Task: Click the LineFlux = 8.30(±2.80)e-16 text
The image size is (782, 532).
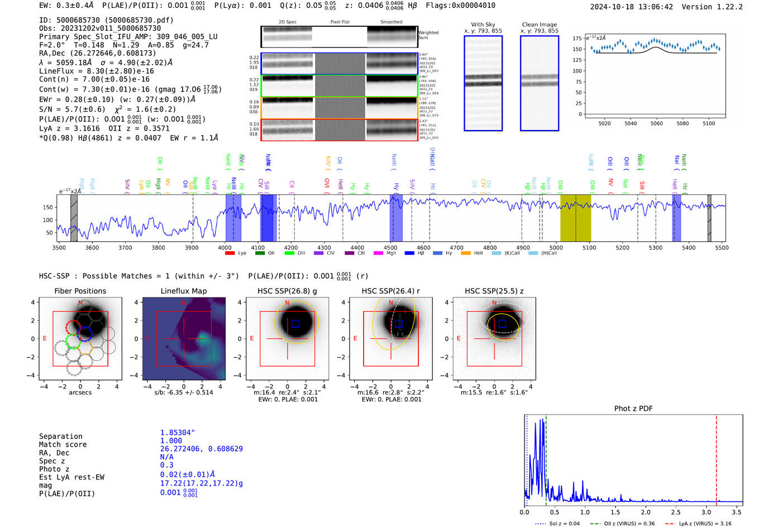Action: click(97, 71)
